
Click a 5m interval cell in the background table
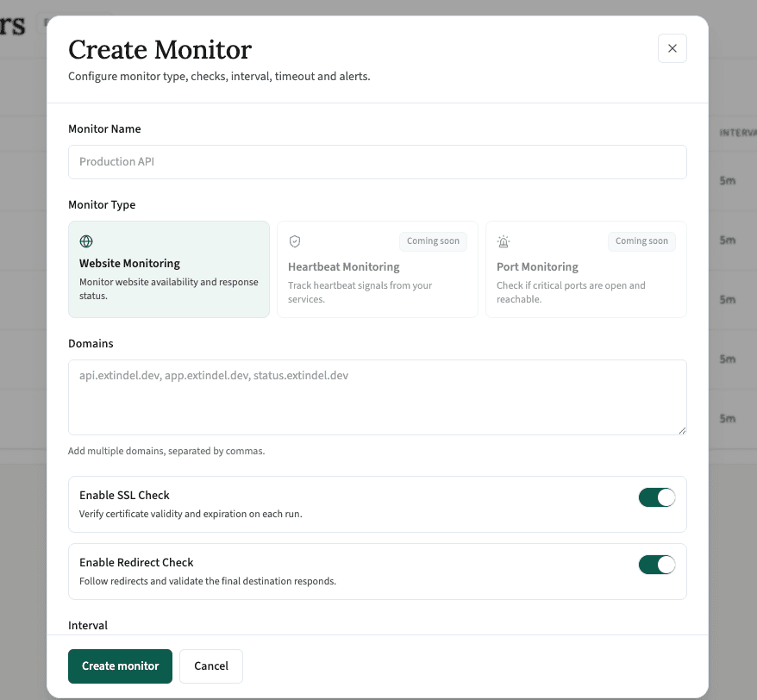click(729, 181)
